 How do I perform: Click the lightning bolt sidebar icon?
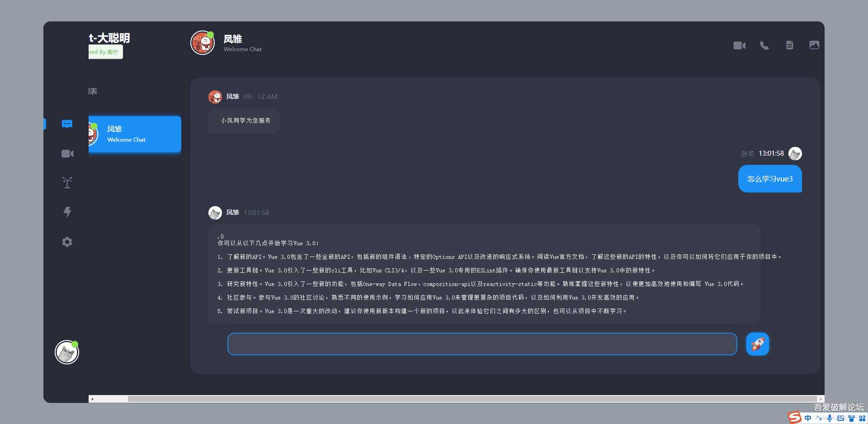[x=67, y=212]
